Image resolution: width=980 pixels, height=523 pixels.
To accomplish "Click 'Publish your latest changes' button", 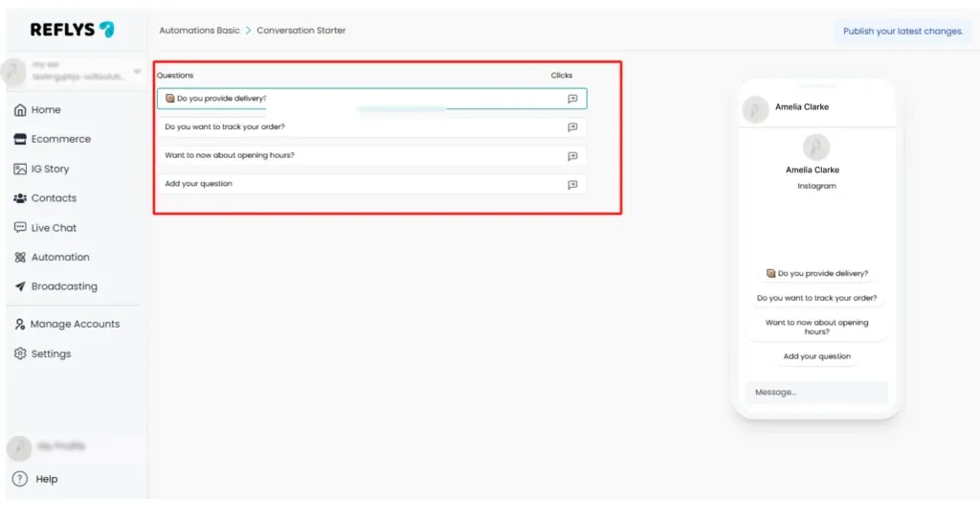I will tap(903, 32).
